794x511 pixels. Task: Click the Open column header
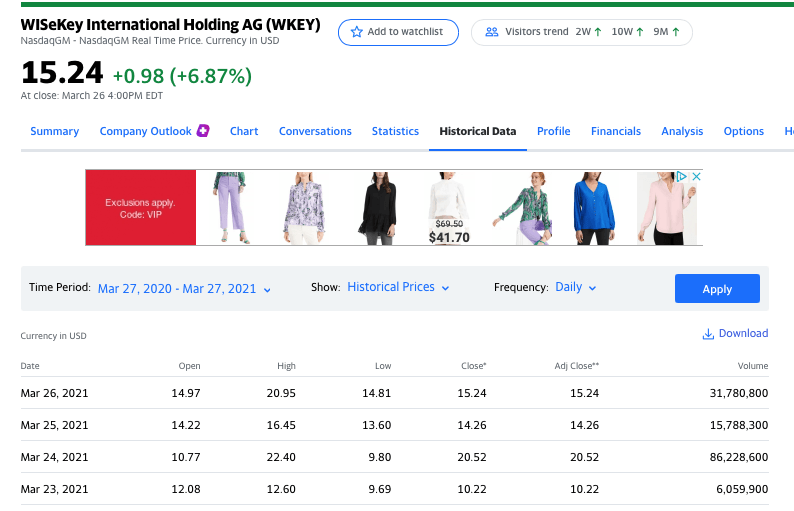[x=189, y=366]
